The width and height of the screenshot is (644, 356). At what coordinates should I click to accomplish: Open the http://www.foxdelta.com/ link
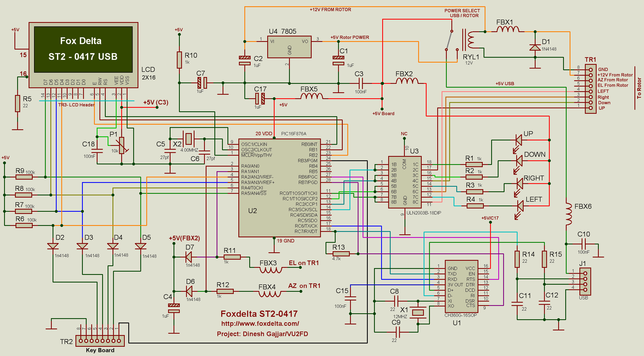260,324
